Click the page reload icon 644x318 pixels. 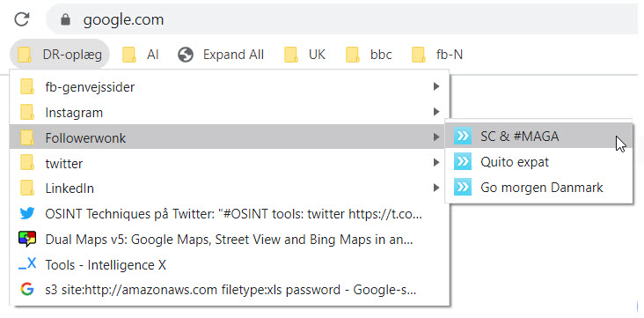pos(21,19)
